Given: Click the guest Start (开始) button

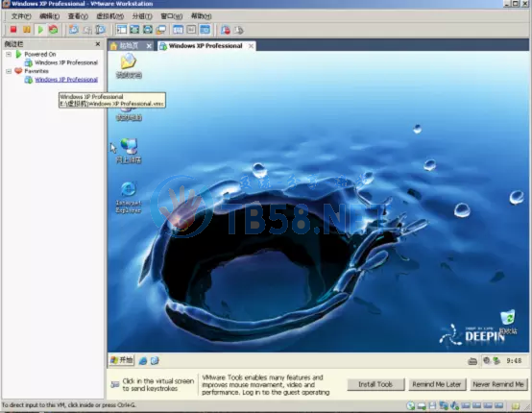Looking at the screenshot, I should (x=122, y=360).
